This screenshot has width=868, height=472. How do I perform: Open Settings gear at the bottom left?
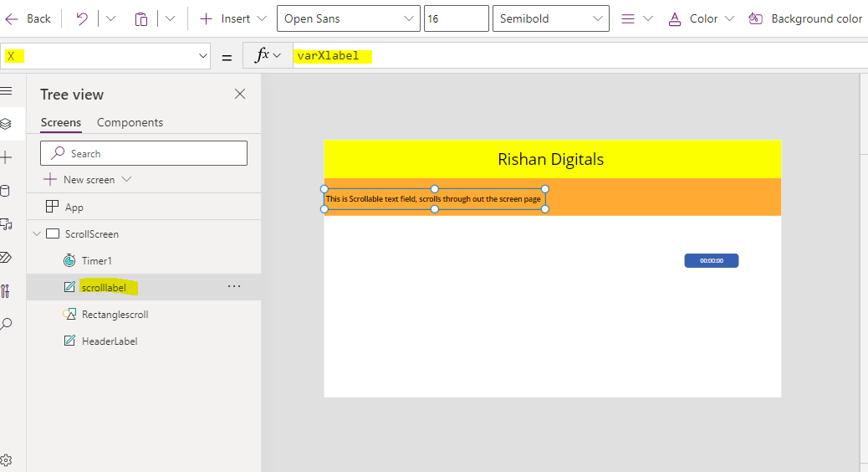pyautogui.click(x=6, y=459)
